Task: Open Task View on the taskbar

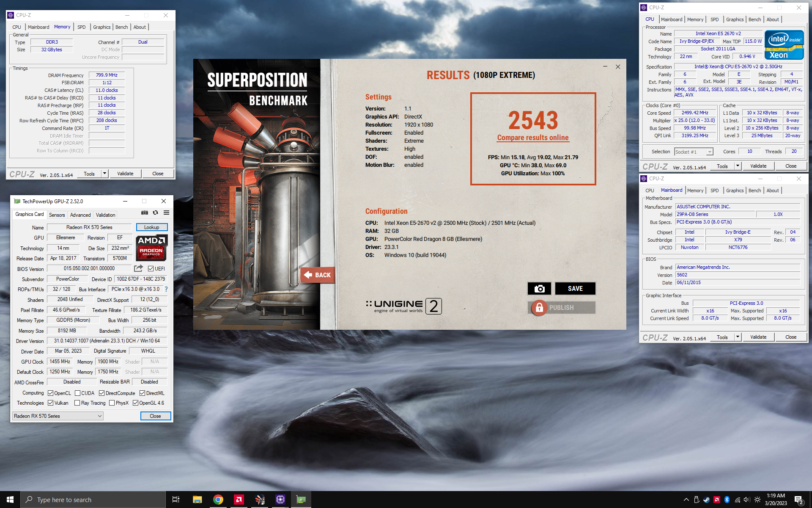Action: click(176, 500)
